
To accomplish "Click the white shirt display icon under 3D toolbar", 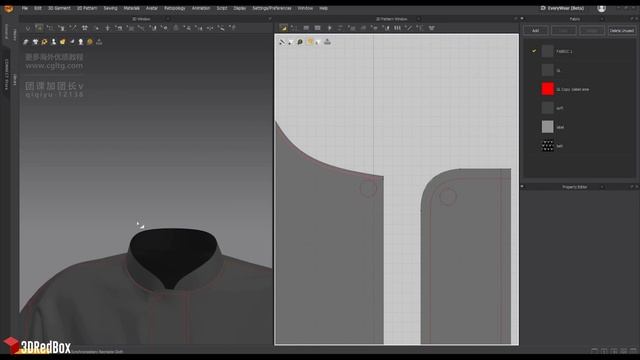I will pyautogui.click(x=36, y=42).
